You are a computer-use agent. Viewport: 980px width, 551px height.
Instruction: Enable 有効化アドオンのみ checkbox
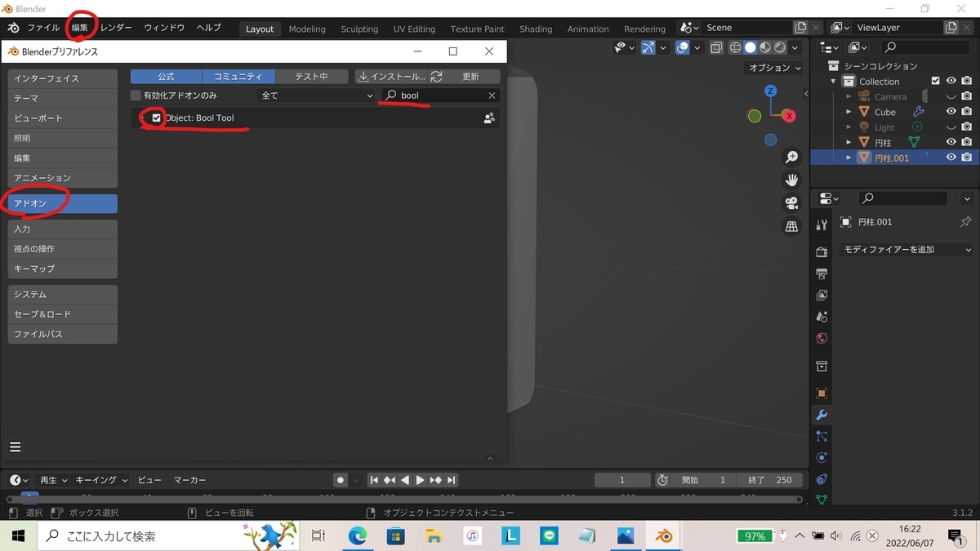136,96
